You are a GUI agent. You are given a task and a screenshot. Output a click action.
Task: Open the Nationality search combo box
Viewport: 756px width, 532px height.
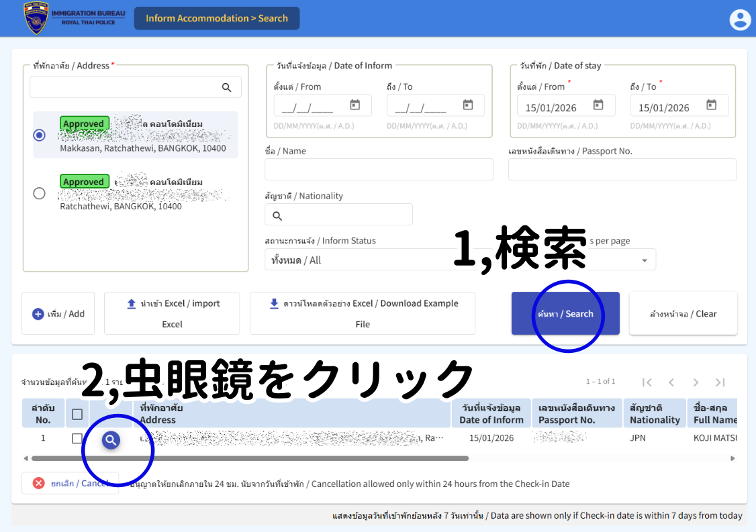(x=338, y=215)
